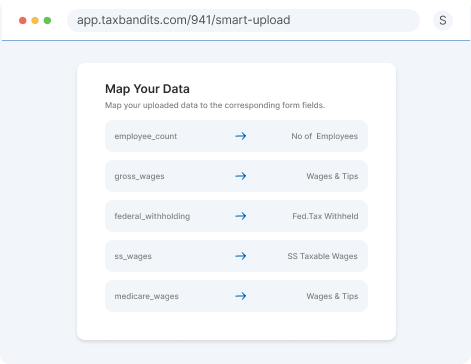The image size is (471, 364).
Task: Click the Fed.Tax Withheld target field
Action: [x=325, y=216]
